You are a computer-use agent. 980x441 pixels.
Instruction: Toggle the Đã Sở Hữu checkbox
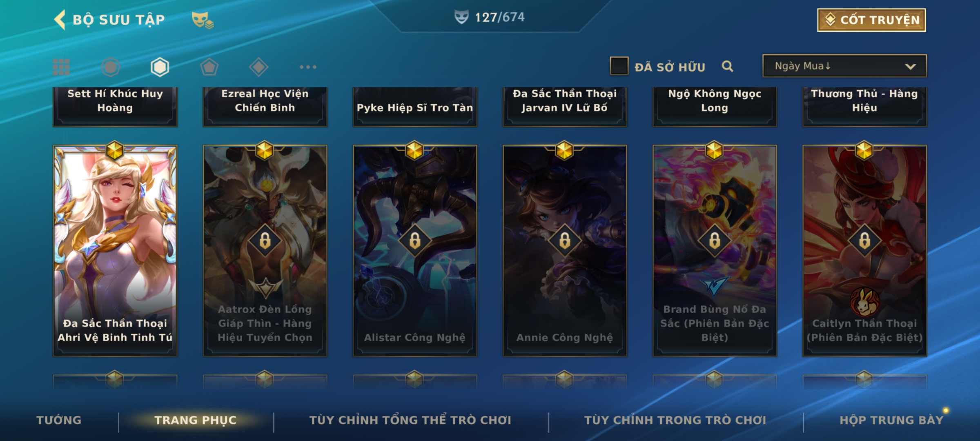pos(619,66)
